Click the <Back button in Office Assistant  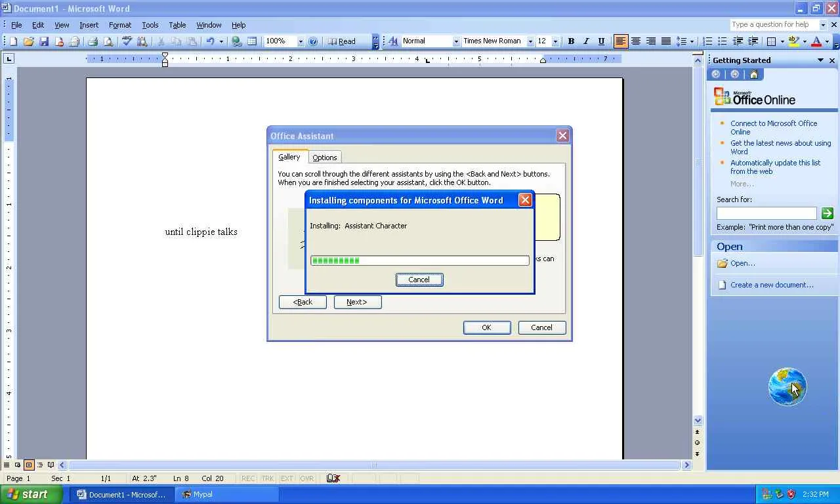(303, 302)
